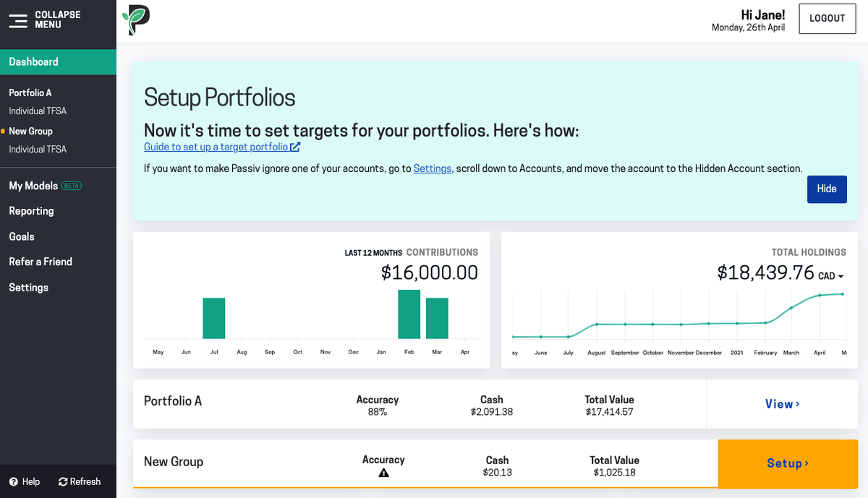Click Setup for New Group

point(788,463)
